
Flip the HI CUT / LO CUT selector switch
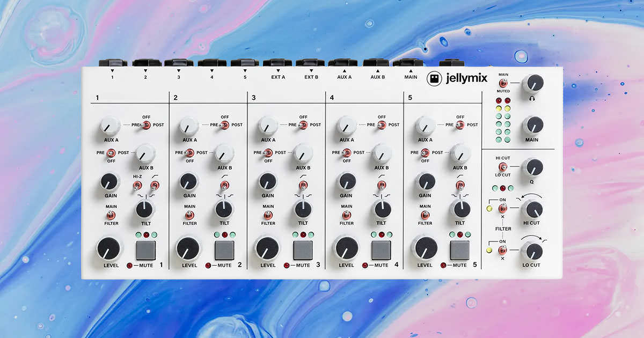(x=503, y=167)
